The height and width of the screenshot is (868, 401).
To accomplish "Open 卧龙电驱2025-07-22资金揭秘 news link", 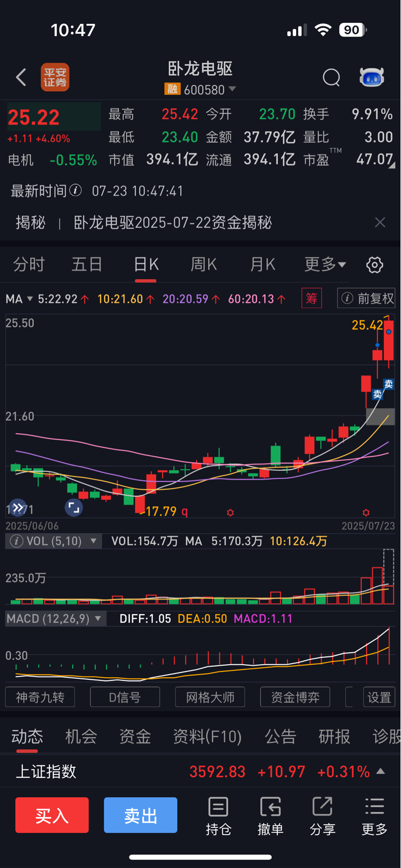I will [173, 223].
